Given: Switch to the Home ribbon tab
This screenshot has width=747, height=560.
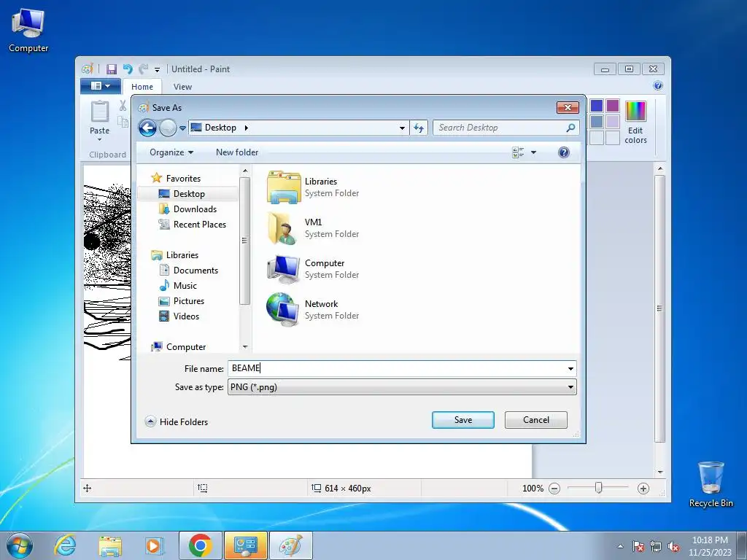Looking at the screenshot, I should click(142, 87).
